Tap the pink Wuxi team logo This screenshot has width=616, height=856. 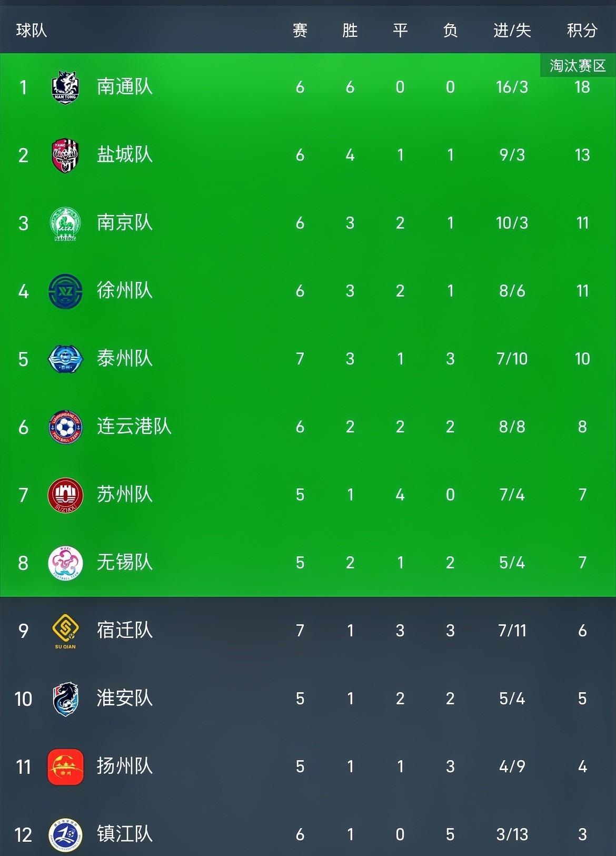pos(65,563)
